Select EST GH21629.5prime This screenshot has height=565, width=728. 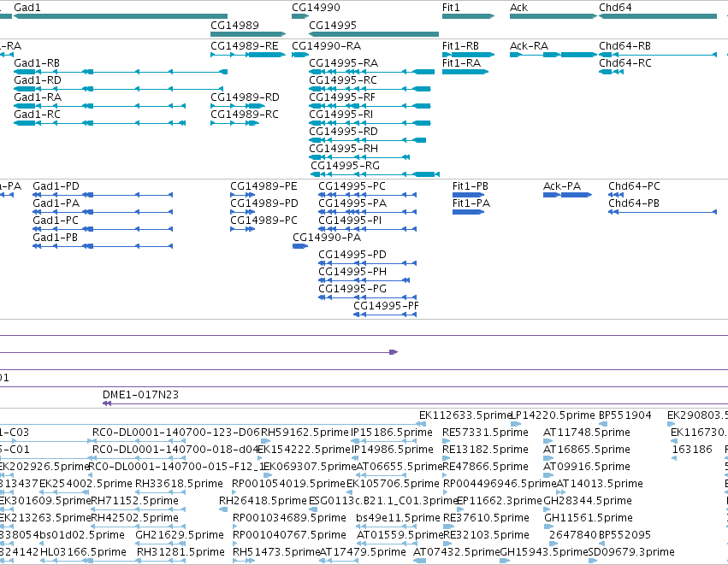point(180,535)
